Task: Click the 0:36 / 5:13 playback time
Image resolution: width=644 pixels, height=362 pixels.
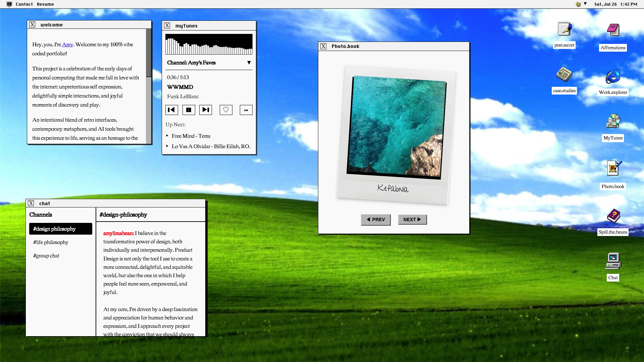Action: (x=178, y=77)
